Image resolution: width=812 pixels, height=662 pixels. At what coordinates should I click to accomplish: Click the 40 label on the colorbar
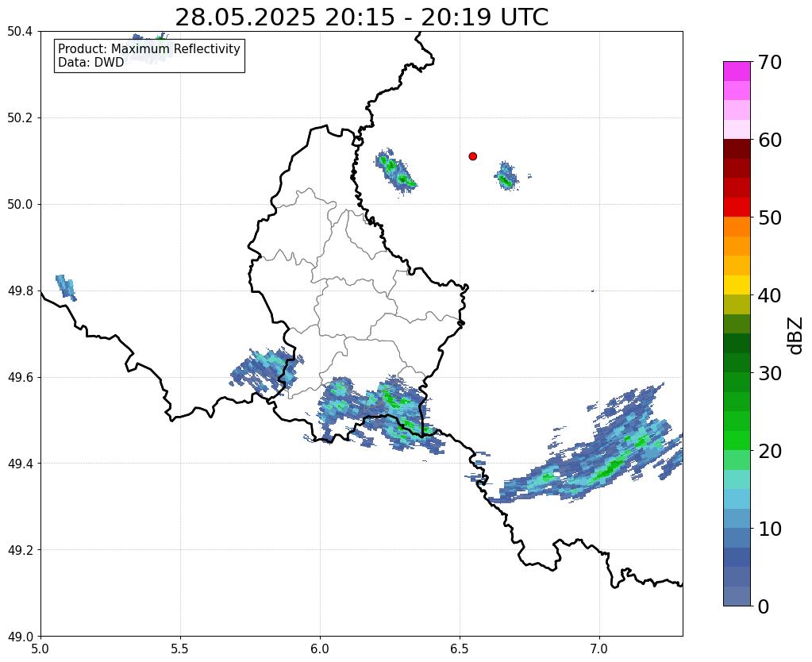(x=769, y=295)
